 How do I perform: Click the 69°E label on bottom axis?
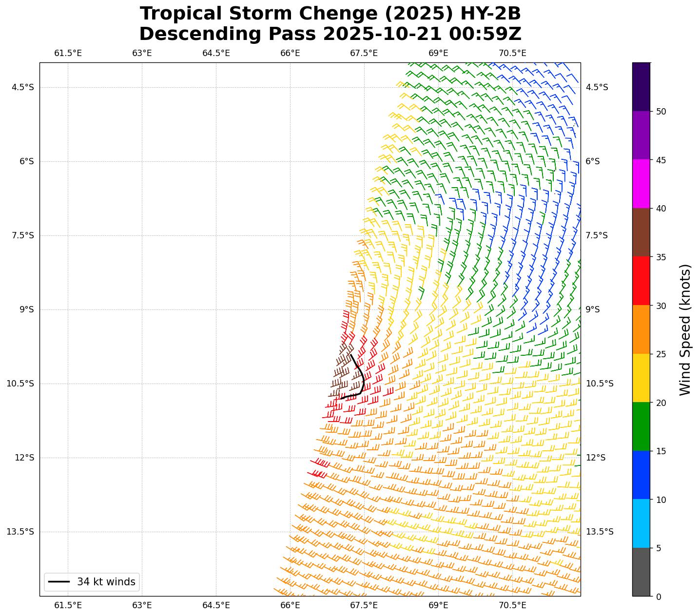[x=438, y=605]
